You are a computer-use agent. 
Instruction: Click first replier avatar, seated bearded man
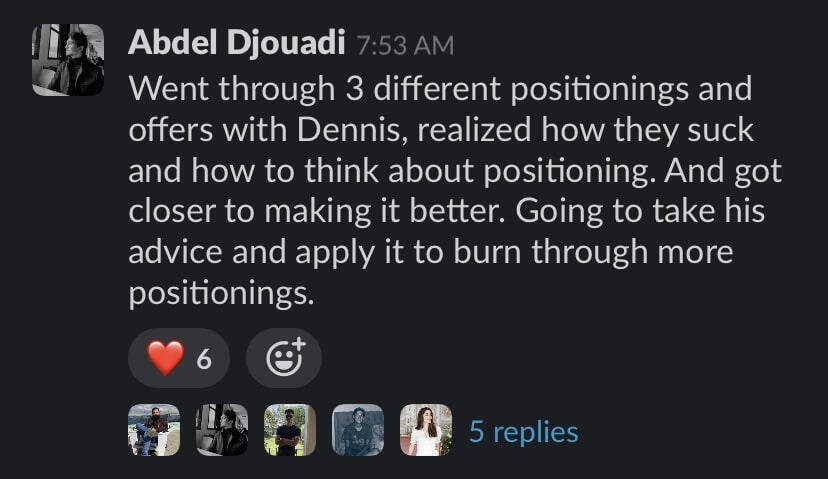(x=153, y=430)
